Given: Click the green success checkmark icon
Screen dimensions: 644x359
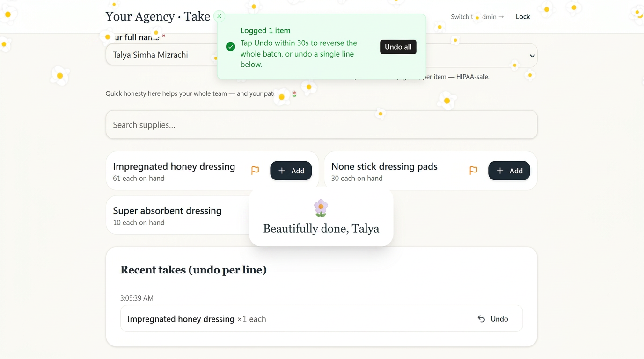Looking at the screenshot, I should 230,47.
